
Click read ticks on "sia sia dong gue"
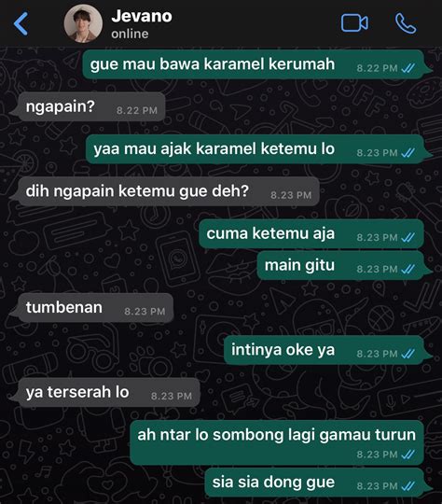coord(408,486)
